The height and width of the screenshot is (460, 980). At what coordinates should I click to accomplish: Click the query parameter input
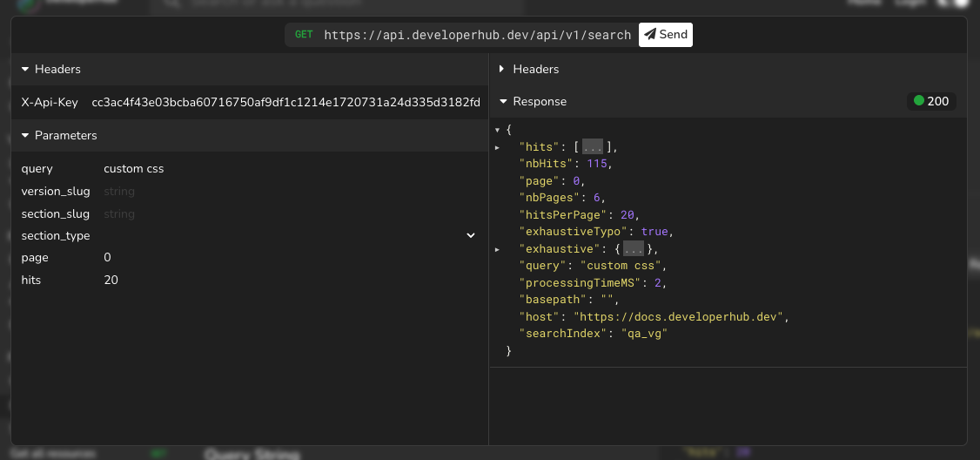click(287, 168)
